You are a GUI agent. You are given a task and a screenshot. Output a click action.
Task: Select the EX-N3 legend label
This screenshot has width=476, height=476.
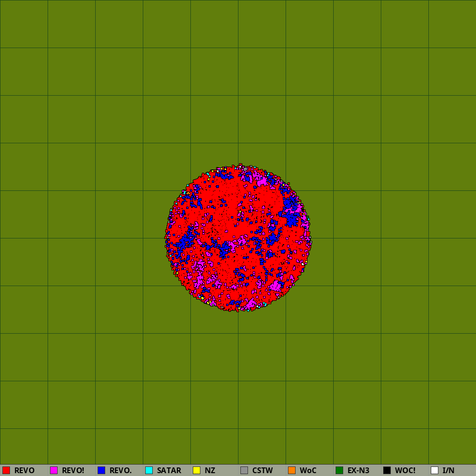coord(358,471)
